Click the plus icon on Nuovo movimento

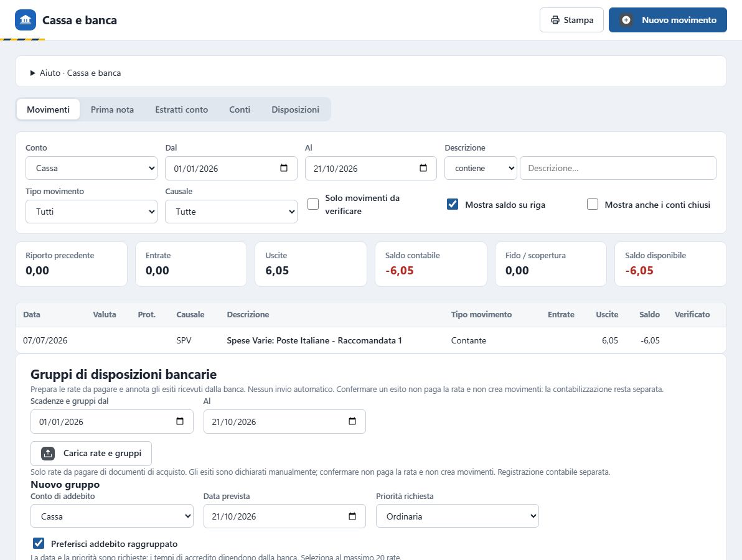[x=626, y=20]
